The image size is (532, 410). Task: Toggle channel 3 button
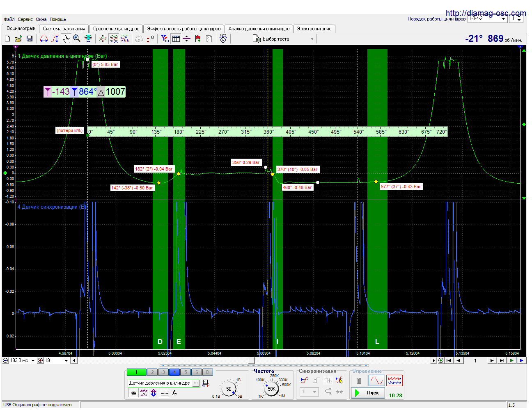click(163, 372)
